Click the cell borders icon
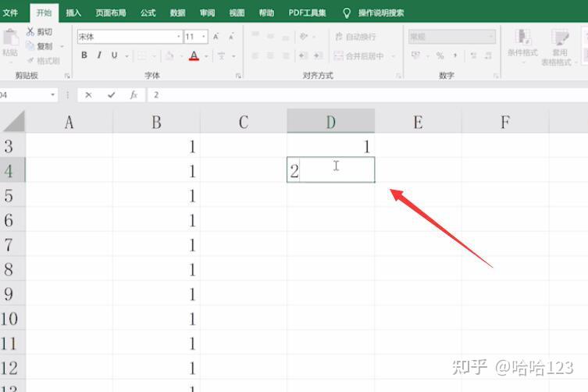The height and width of the screenshot is (392, 588). point(142,56)
